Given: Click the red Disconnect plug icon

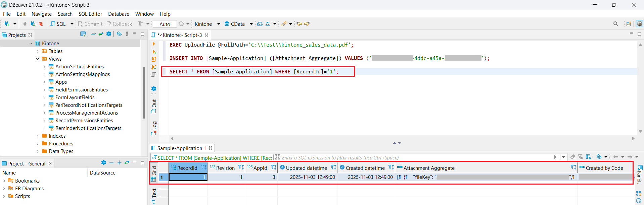Looking at the screenshot, I should point(41,24).
